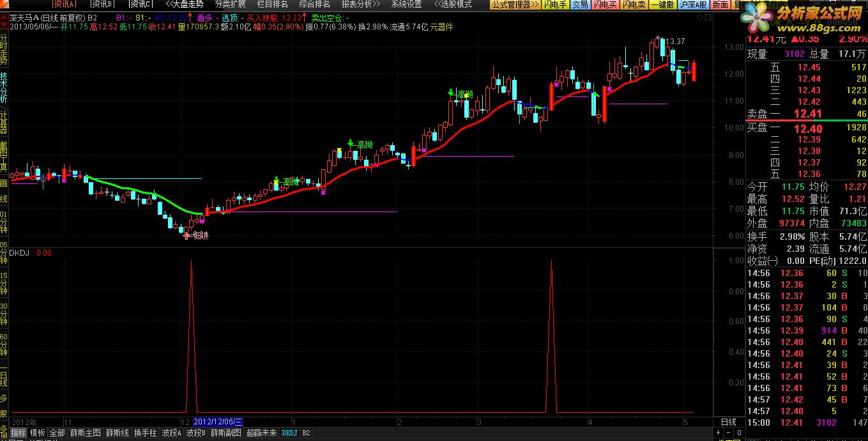Click the DKDJ sub-chart indicator label

[x=20, y=252]
